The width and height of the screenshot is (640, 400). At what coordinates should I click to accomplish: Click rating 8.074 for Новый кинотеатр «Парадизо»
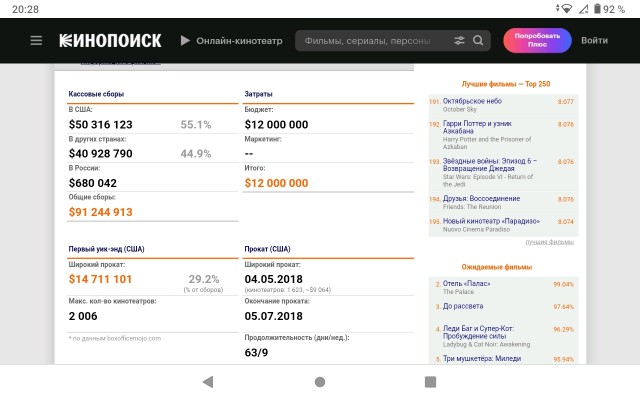566,221
